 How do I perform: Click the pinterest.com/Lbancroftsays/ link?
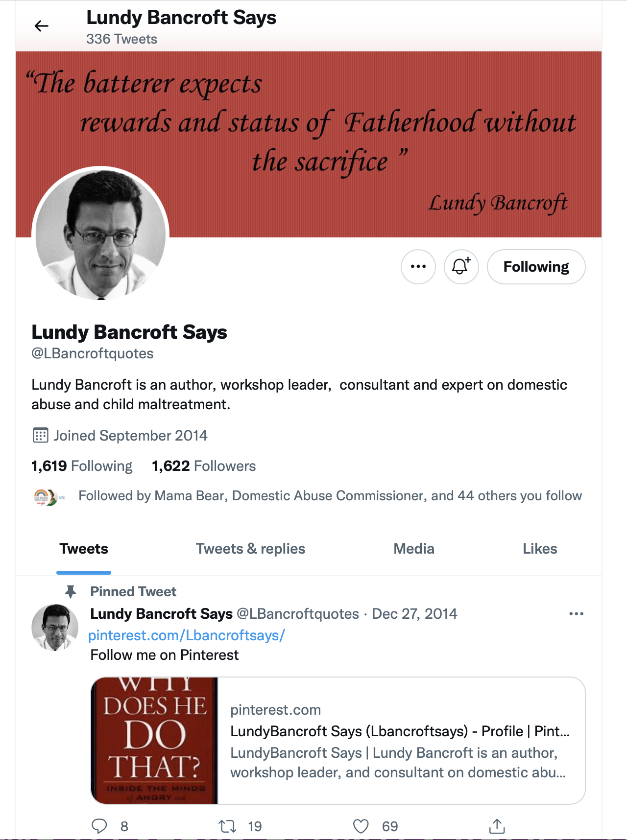tap(187, 635)
